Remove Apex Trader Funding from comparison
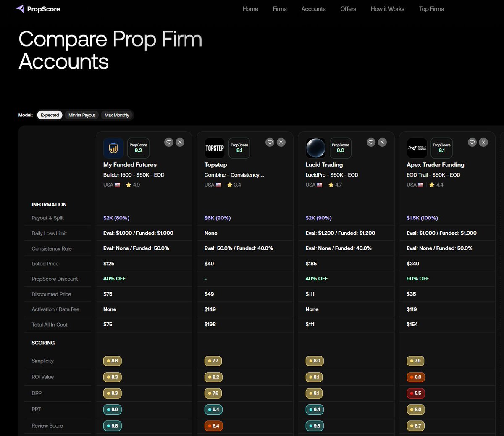The height and width of the screenshot is (436, 504). pyautogui.click(x=483, y=142)
